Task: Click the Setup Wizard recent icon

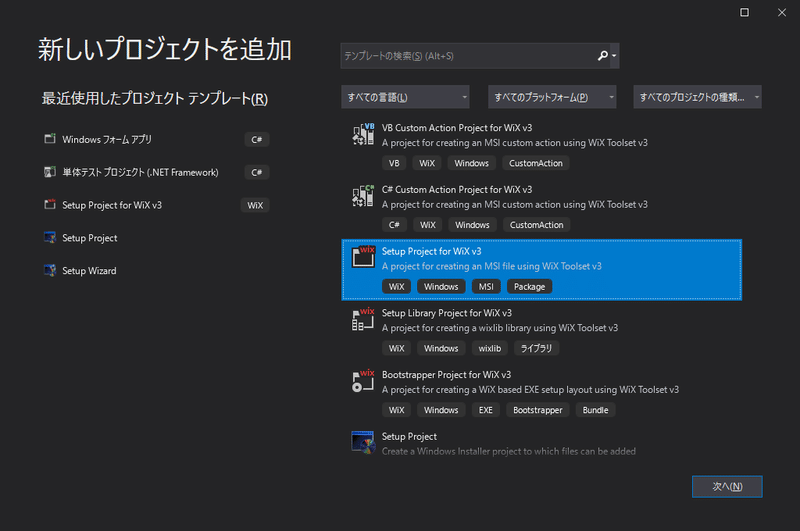Action: coord(49,270)
